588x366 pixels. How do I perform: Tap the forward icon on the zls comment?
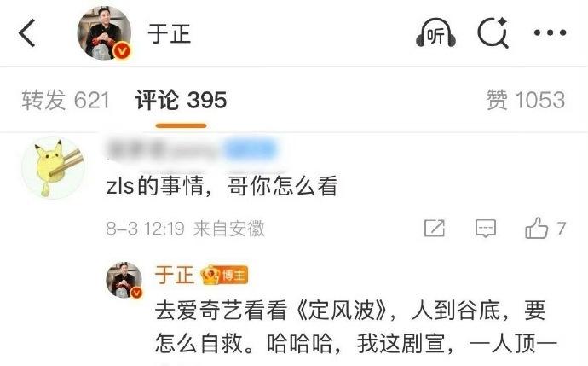tap(435, 229)
